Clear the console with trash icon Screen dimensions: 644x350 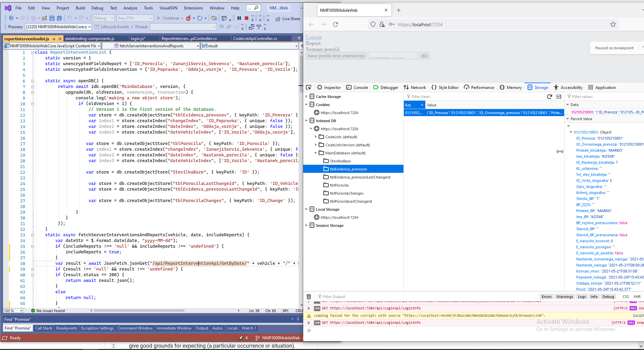tap(309, 297)
